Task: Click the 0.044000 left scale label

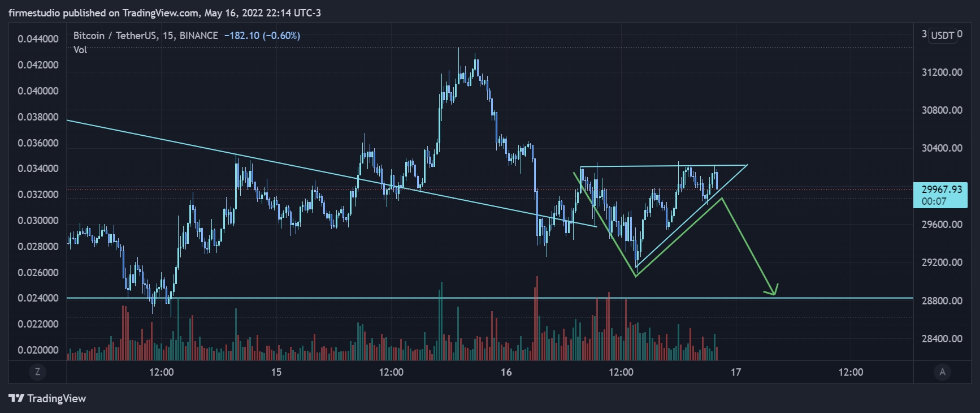Action: coord(38,39)
